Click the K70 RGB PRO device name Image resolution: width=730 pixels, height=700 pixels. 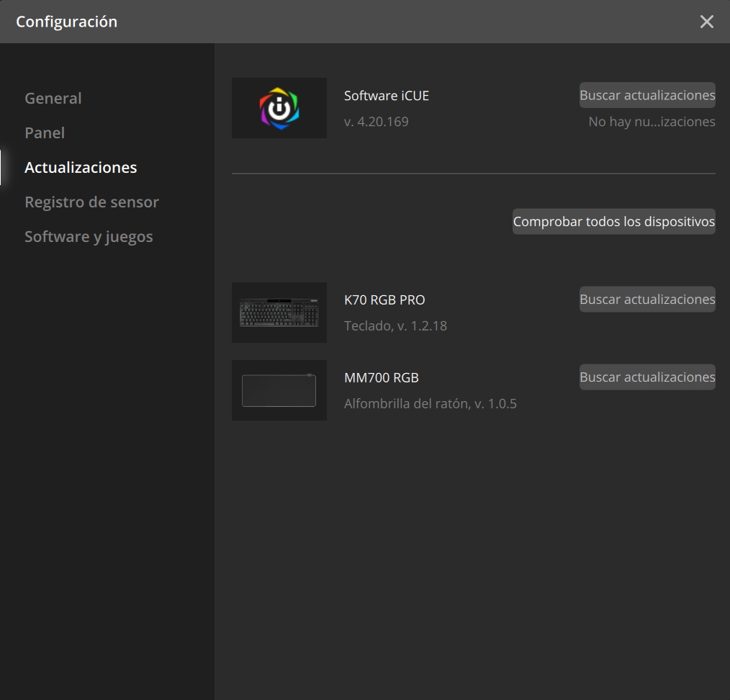[x=384, y=300]
